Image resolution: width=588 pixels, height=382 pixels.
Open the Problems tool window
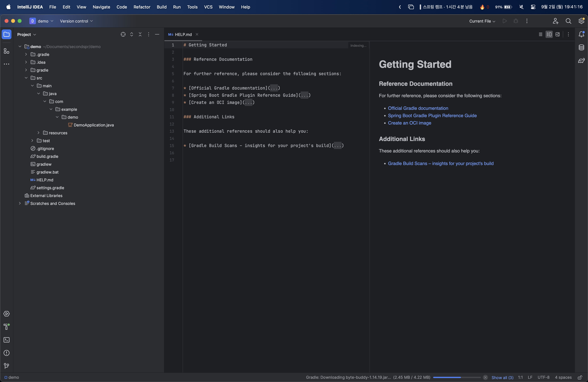[7, 353]
